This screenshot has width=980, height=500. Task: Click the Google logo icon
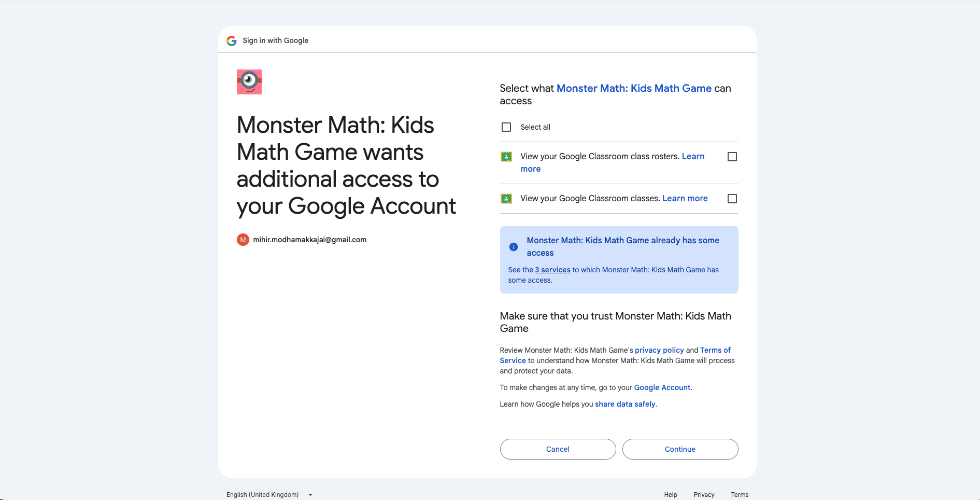click(232, 41)
